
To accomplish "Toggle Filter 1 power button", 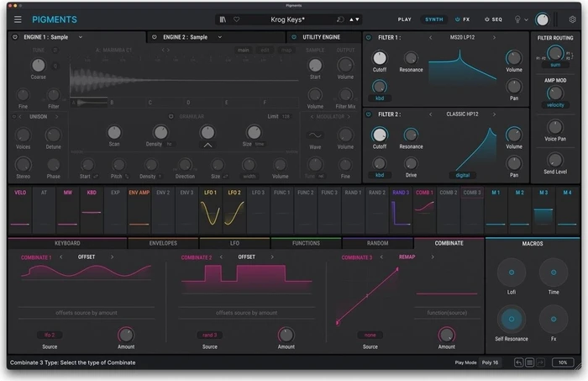I will pos(368,38).
